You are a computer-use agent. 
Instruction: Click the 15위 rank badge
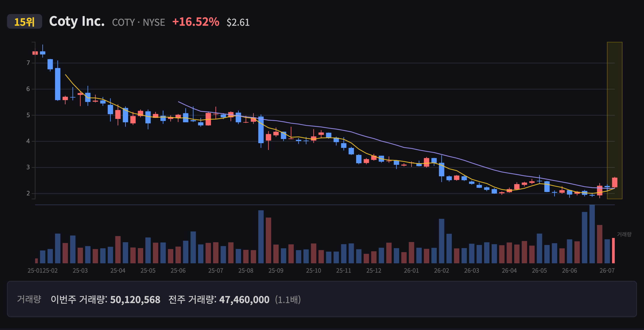click(25, 21)
